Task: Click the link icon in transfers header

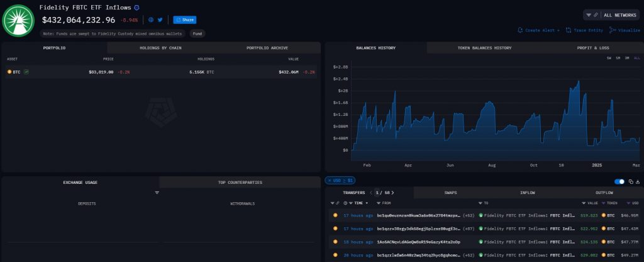Action: point(338,203)
